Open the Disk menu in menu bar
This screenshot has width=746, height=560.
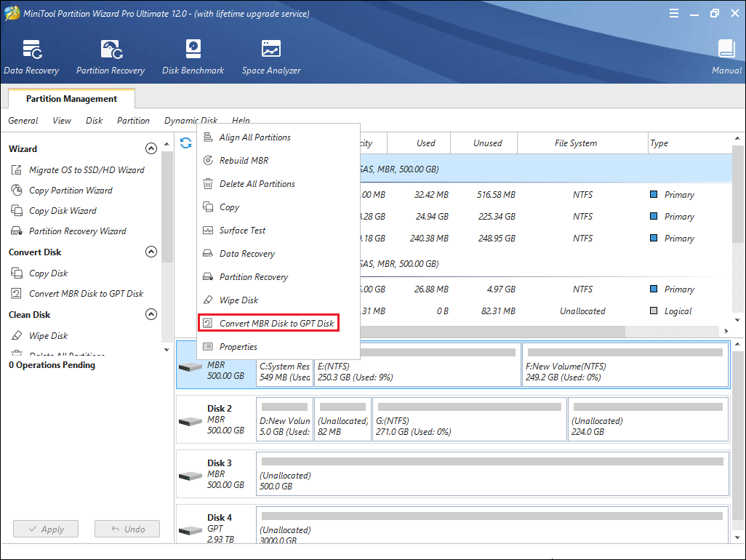coord(95,121)
